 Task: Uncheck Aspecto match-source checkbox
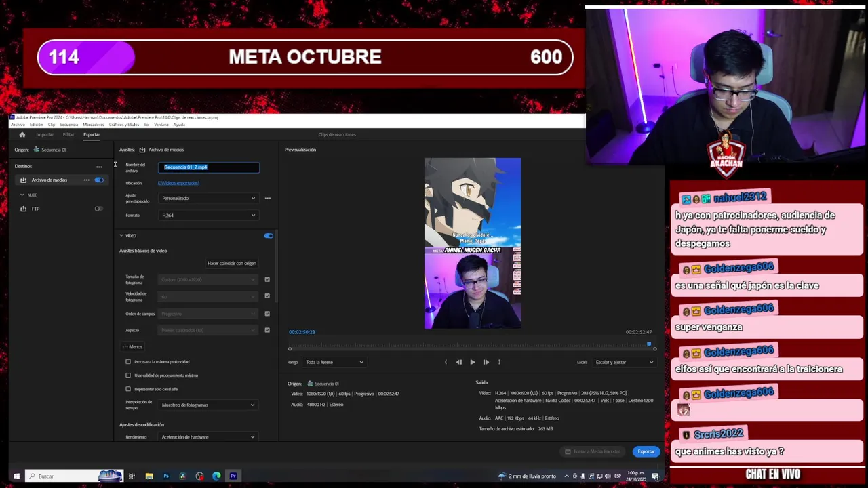click(267, 330)
